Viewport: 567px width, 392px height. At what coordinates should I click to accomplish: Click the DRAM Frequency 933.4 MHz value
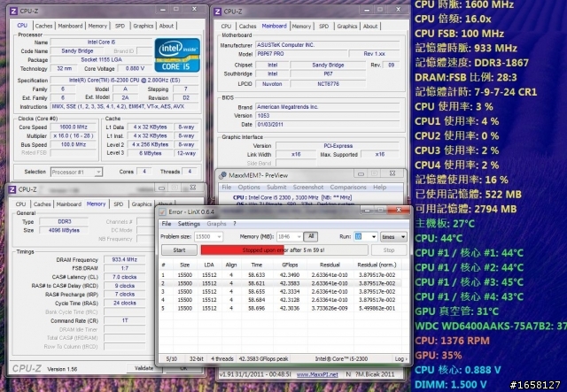124,259
